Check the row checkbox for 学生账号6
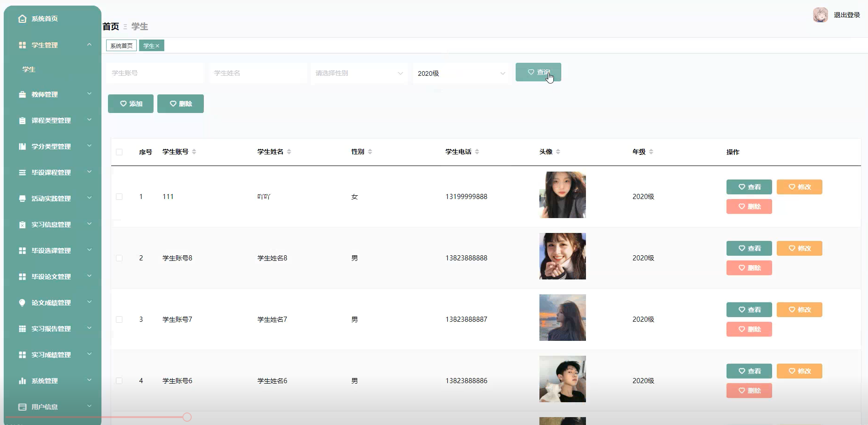Screen dimensions: 868x425 click(x=119, y=381)
